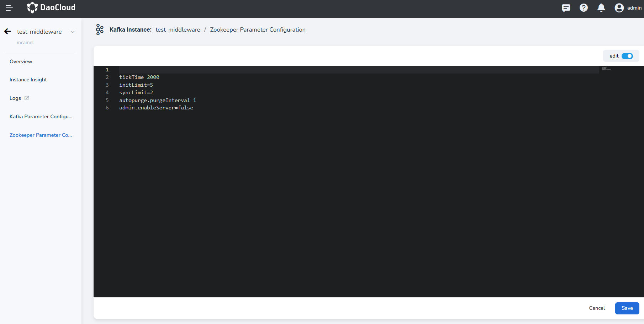Image resolution: width=644 pixels, height=324 pixels.
Task: Click the admin user avatar icon
Action: pyautogui.click(x=619, y=8)
